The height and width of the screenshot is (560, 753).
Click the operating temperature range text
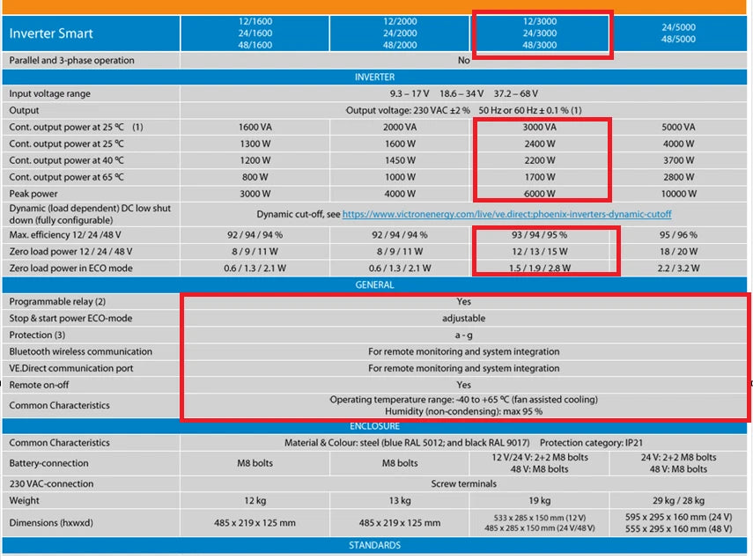pos(463,400)
